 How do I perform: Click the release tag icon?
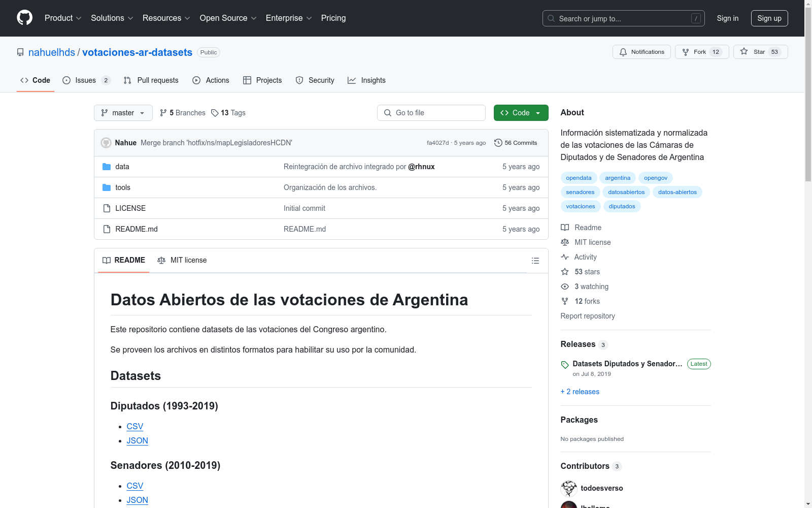pyautogui.click(x=565, y=364)
